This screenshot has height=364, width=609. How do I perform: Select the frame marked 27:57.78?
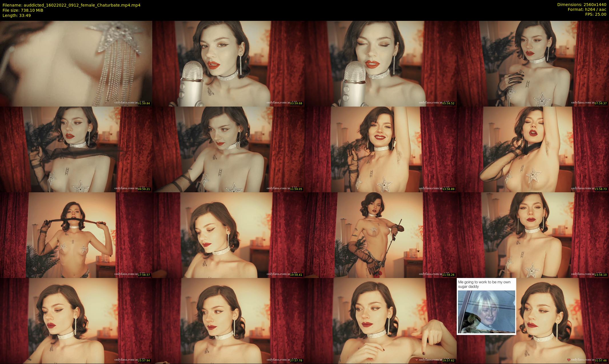click(228, 321)
